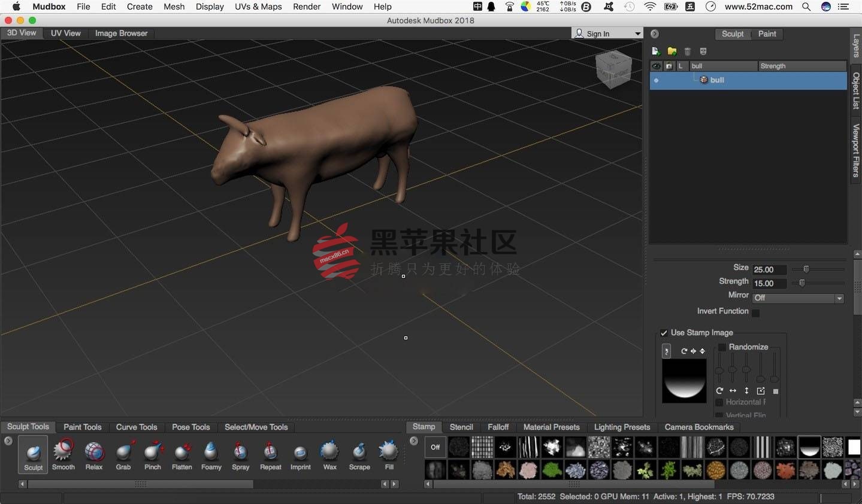Open the Wi-Fi status menu
This screenshot has width=862, height=504.
650,7
